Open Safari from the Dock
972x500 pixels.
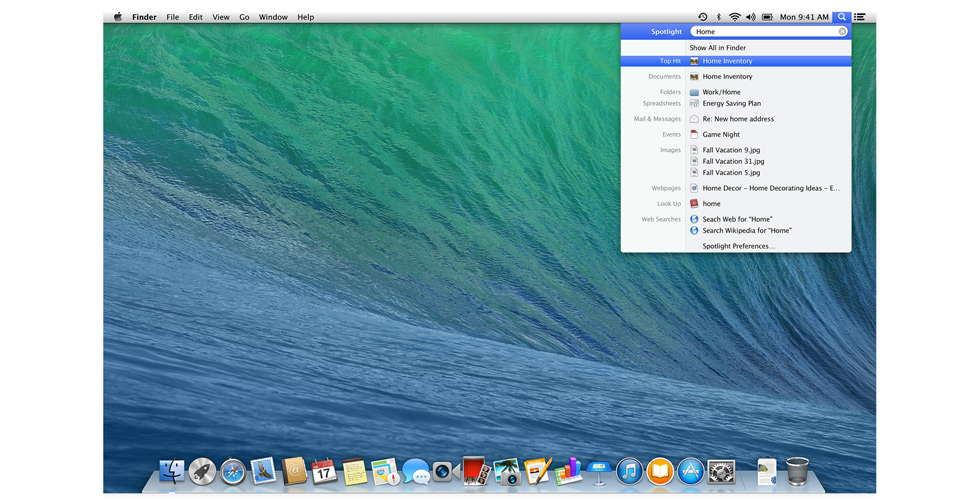coord(233,472)
